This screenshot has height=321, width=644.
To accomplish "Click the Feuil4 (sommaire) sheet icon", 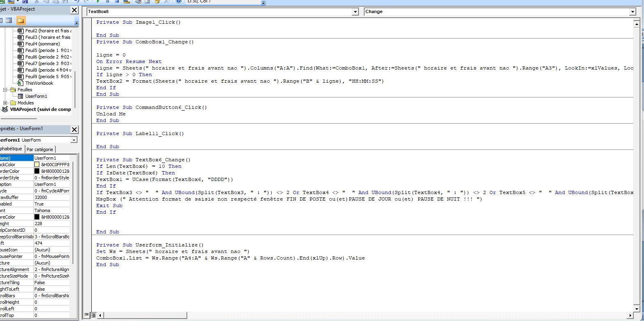I will pos(20,44).
